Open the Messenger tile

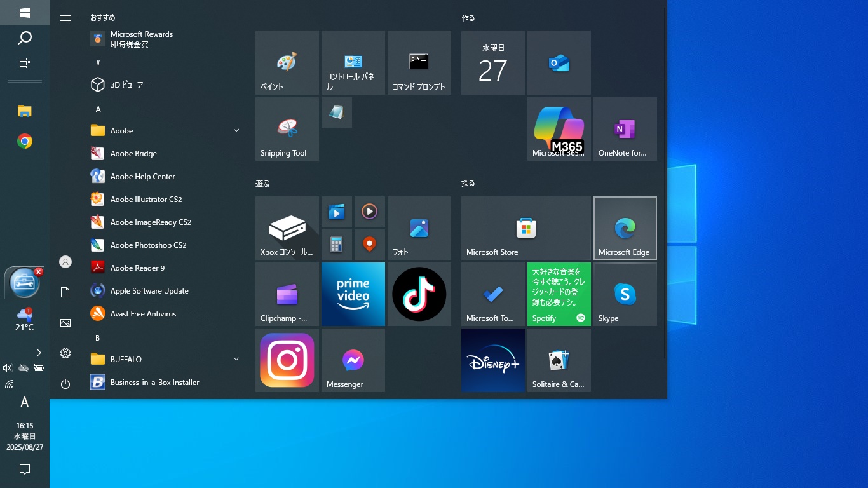[x=353, y=360]
